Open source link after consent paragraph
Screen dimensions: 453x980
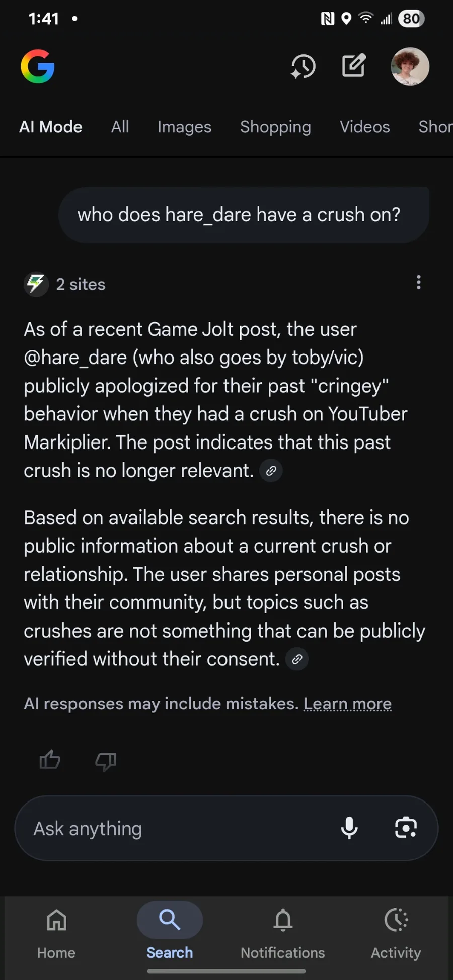click(x=297, y=659)
